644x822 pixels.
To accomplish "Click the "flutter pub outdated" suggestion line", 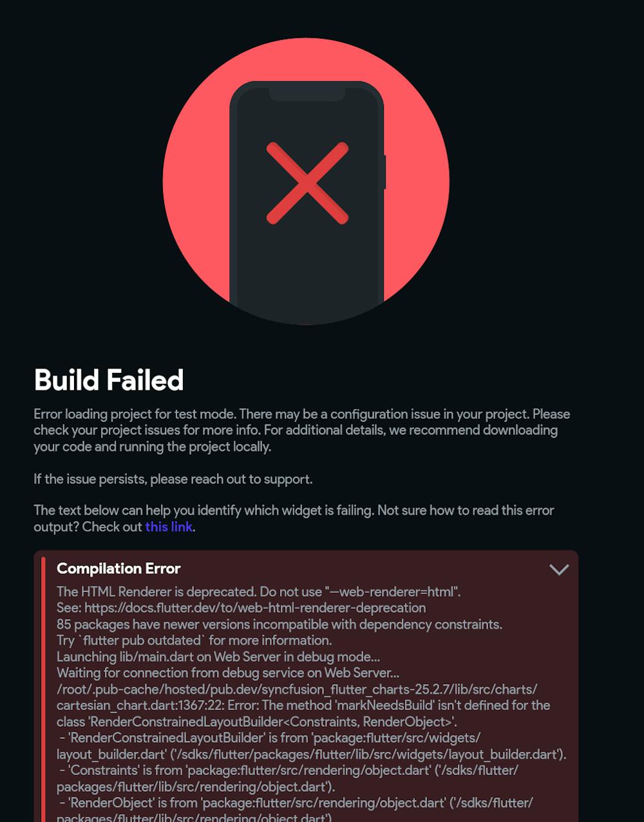I will click(x=194, y=640).
